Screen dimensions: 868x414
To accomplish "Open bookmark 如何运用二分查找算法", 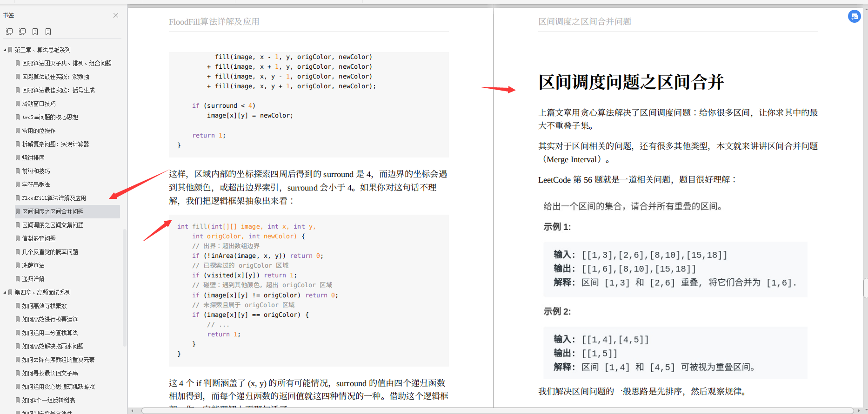I will [50, 333].
